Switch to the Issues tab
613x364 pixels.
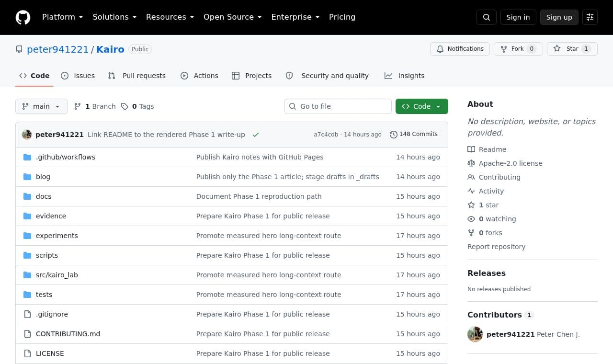tap(78, 76)
